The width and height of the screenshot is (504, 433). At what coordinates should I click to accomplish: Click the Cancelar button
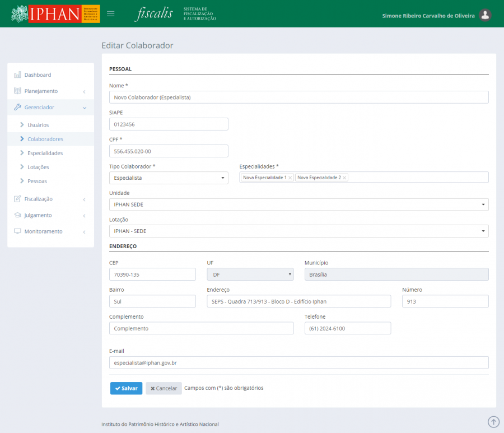164,388
